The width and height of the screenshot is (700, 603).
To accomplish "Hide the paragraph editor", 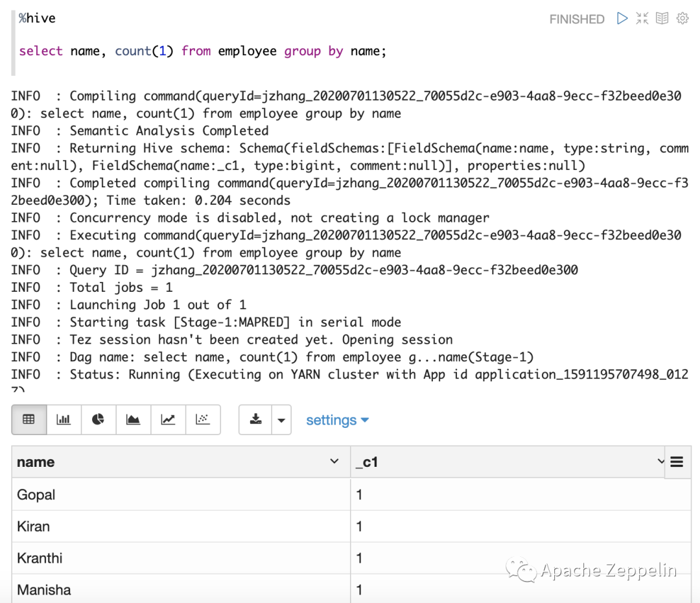I will [642, 19].
